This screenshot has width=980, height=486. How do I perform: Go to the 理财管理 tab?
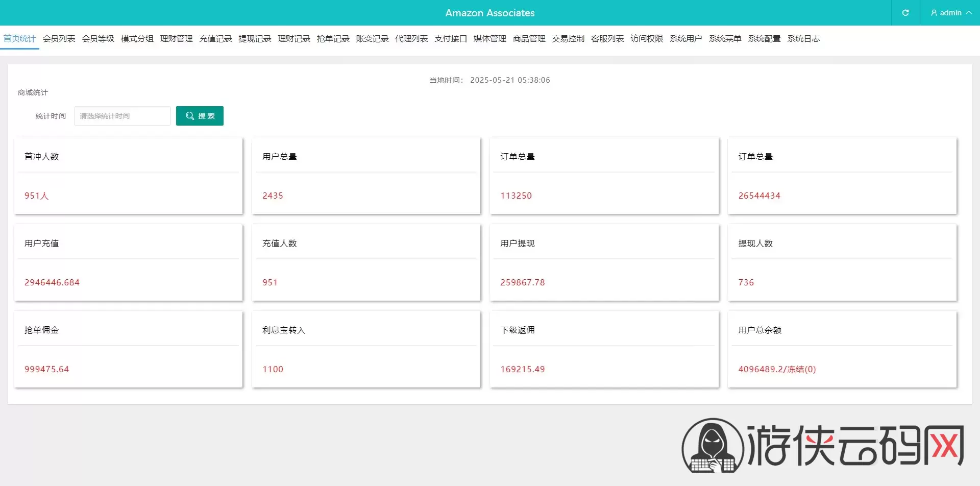click(176, 38)
